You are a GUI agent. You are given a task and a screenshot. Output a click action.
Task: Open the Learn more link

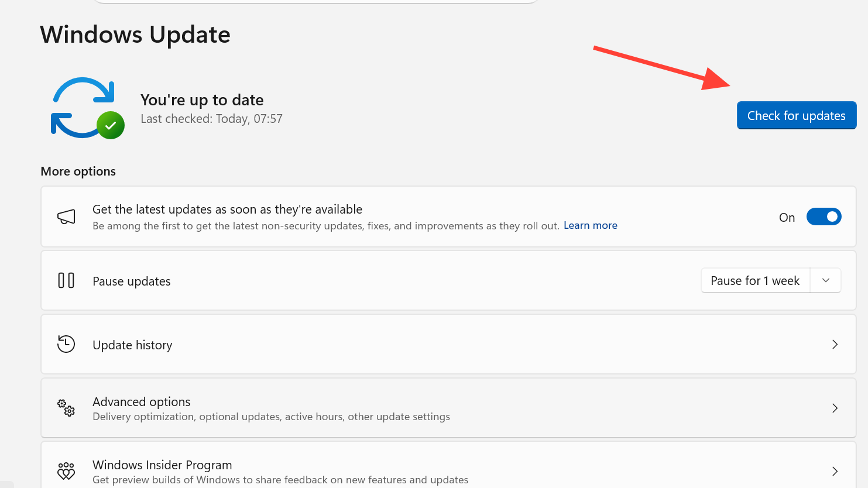click(591, 225)
